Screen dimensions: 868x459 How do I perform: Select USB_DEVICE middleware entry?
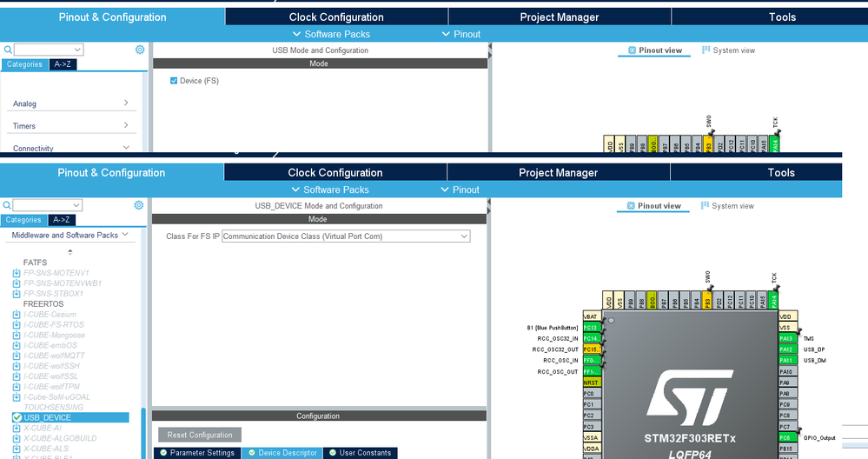[x=70, y=417]
